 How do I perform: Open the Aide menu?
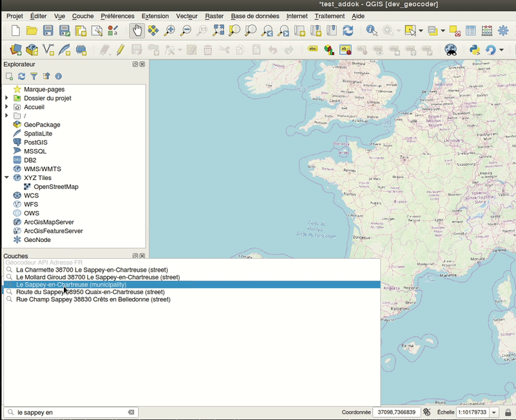point(358,16)
